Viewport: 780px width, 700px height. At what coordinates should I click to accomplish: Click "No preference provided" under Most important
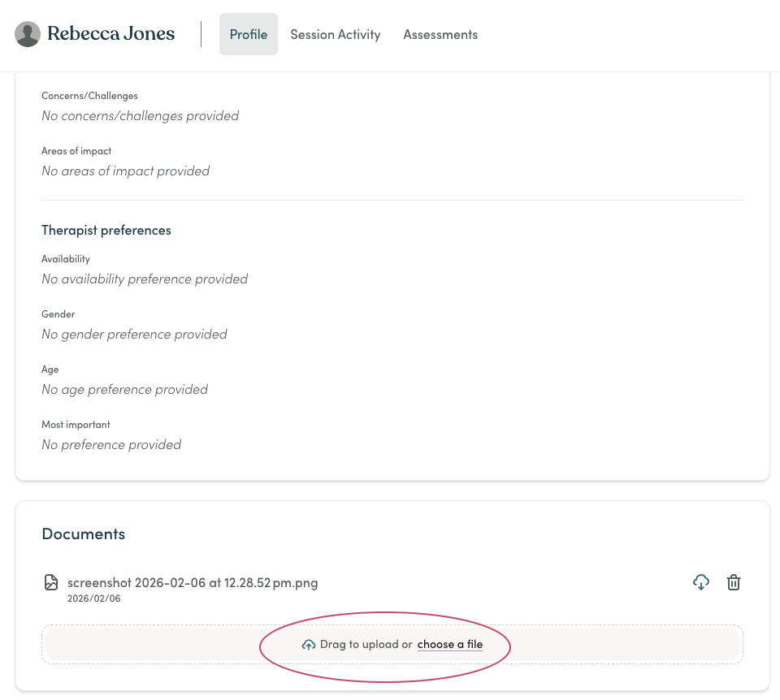(x=111, y=444)
